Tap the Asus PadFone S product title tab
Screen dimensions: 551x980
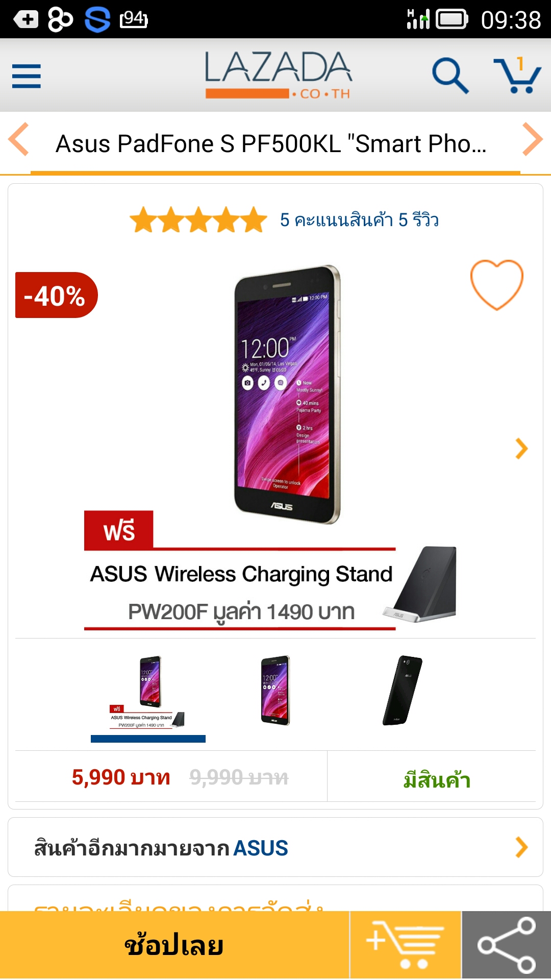tap(271, 143)
